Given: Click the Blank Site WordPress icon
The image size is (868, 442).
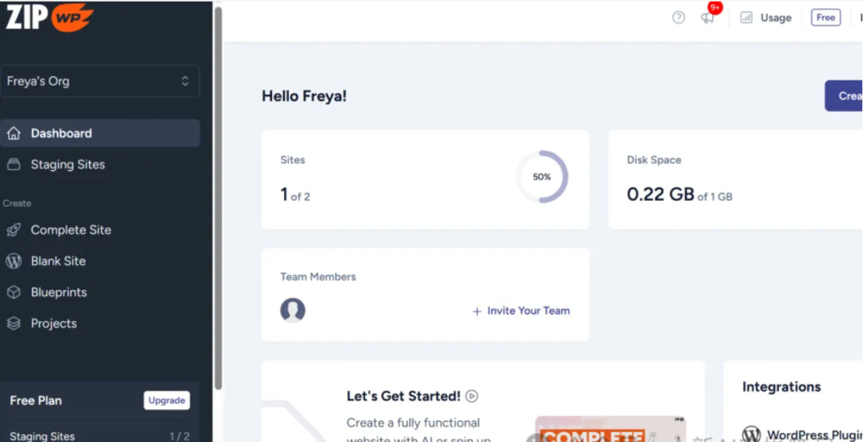Looking at the screenshot, I should (14, 261).
